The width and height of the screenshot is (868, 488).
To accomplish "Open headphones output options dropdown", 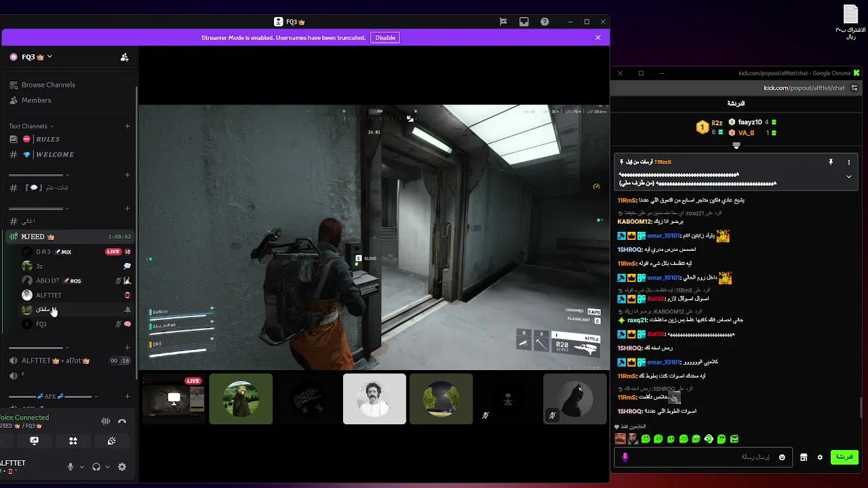I will 107,467.
